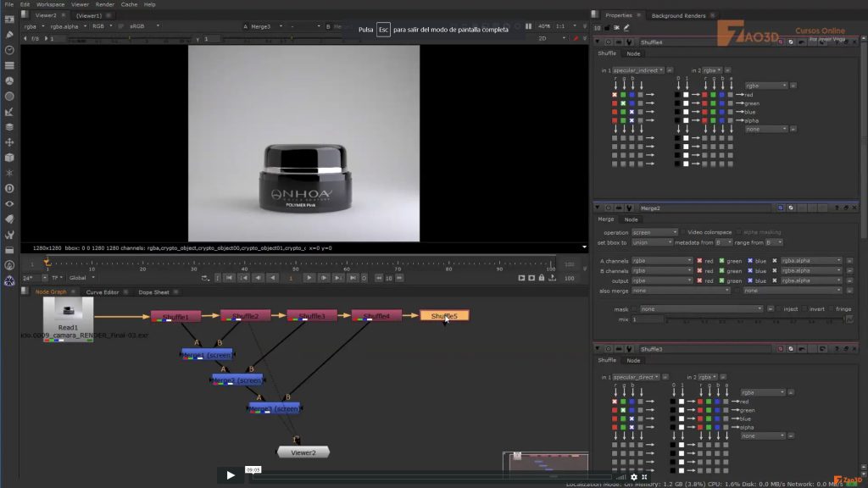Image resolution: width=868 pixels, height=488 pixels.
Task: Enable Video colorspace in Merge2 properties
Action: tap(683, 232)
